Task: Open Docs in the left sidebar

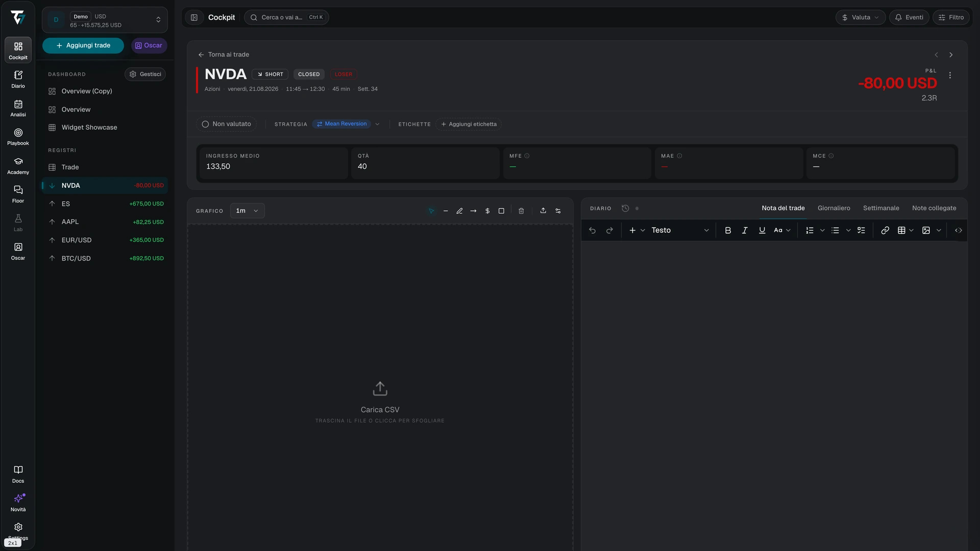Action: (18, 474)
